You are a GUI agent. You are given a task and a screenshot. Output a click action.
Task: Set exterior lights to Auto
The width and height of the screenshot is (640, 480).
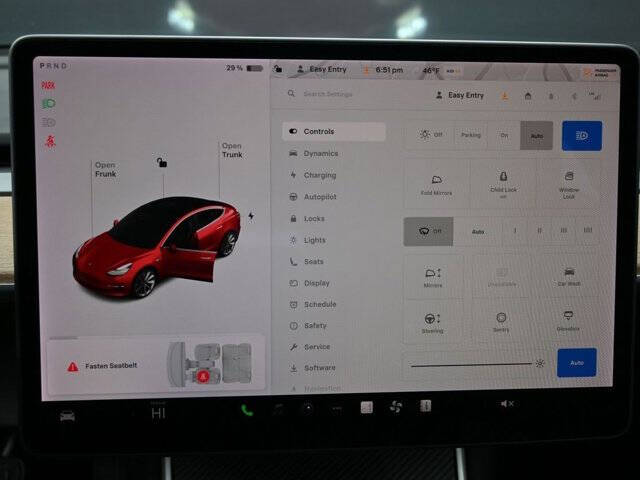[536, 136]
